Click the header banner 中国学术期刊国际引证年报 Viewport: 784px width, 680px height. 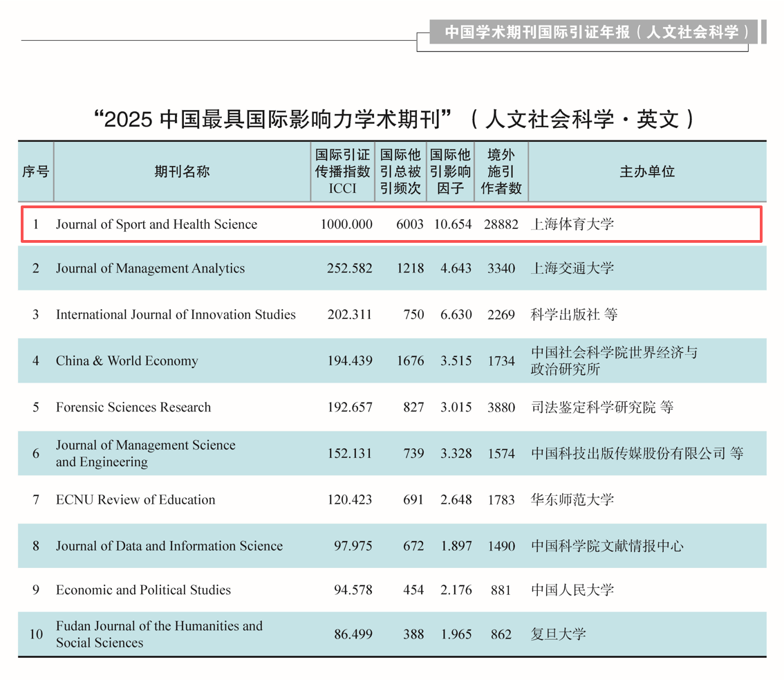[x=597, y=32]
